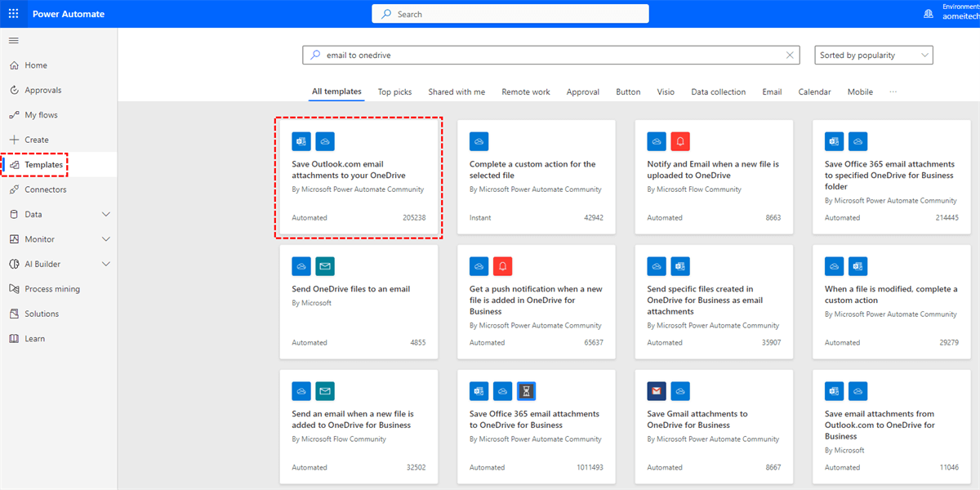Screen dimensions: 980x490
Task: Open 'Get a push notification when a new file' template
Action: [537, 302]
